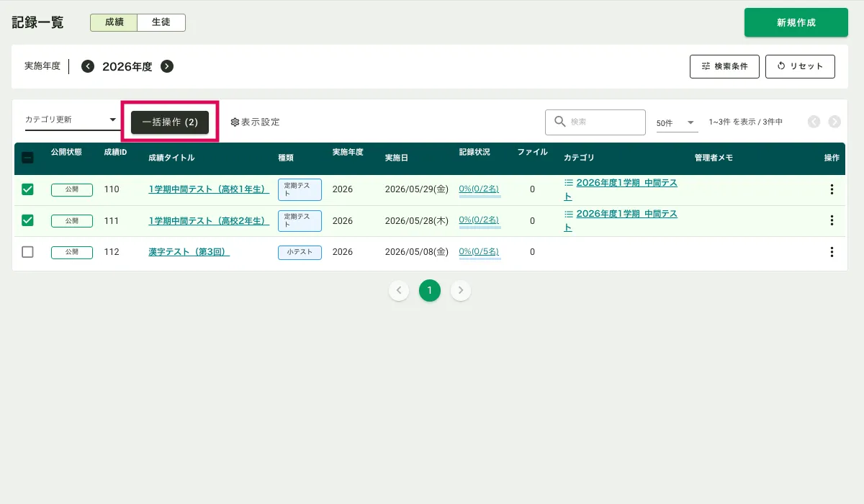This screenshot has height=504, width=864.
Task: Open three-dot menu for record 110
Action: pyautogui.click(x=832, y=189)
